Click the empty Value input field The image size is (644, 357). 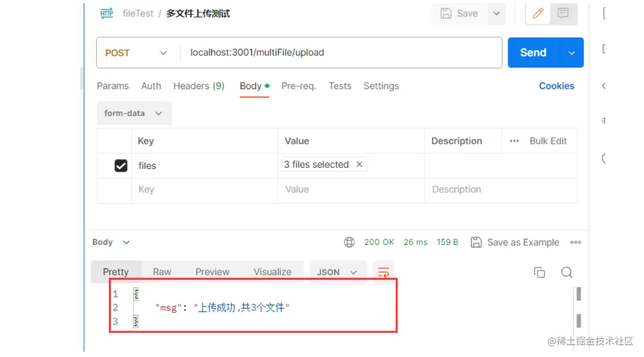(x=351, y=190)
